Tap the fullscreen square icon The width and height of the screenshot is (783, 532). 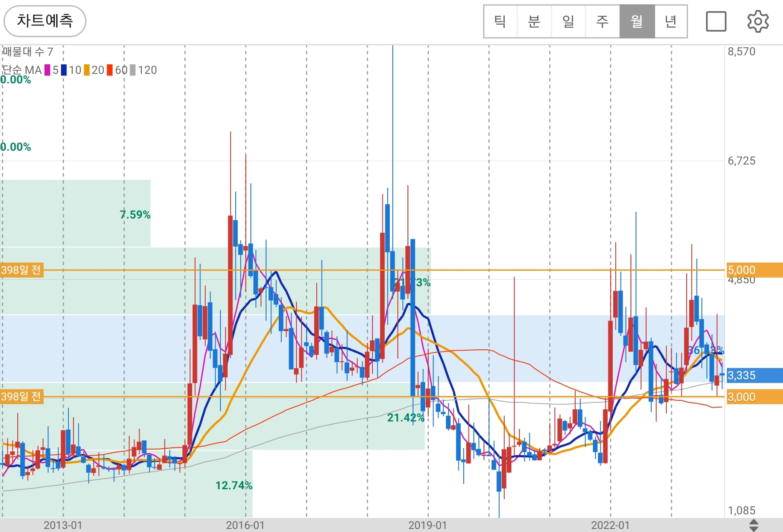[x=716, y=21]
